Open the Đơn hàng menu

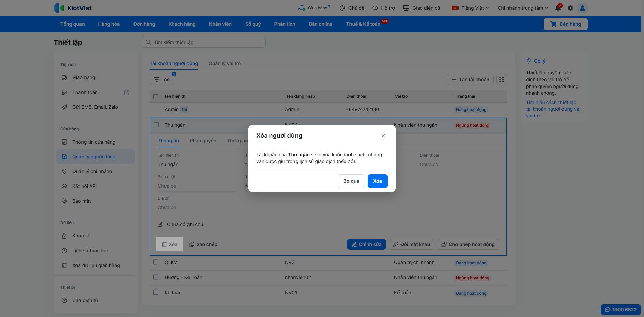[x=144, y=24]
